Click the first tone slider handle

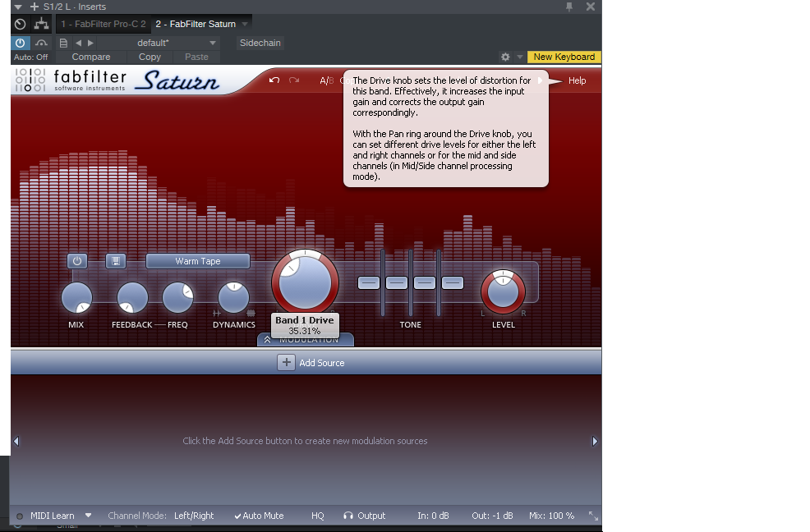[x=369, y=283]
